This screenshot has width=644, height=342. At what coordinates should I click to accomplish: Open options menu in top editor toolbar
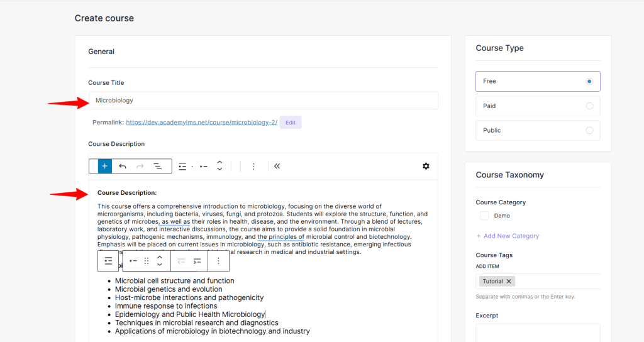tap(253, 166)
